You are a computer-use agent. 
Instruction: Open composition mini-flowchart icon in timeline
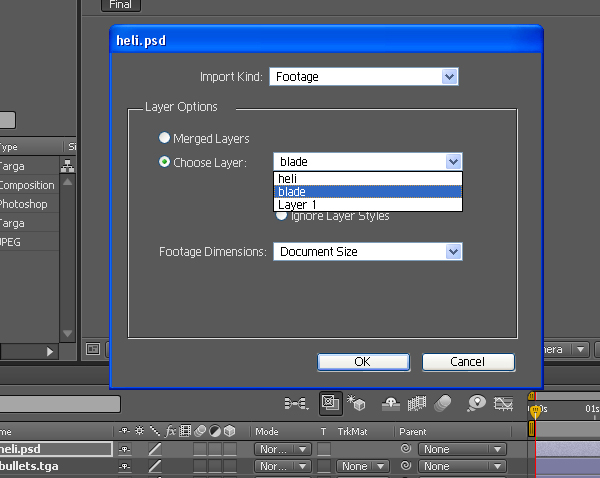tap(297, 403)
